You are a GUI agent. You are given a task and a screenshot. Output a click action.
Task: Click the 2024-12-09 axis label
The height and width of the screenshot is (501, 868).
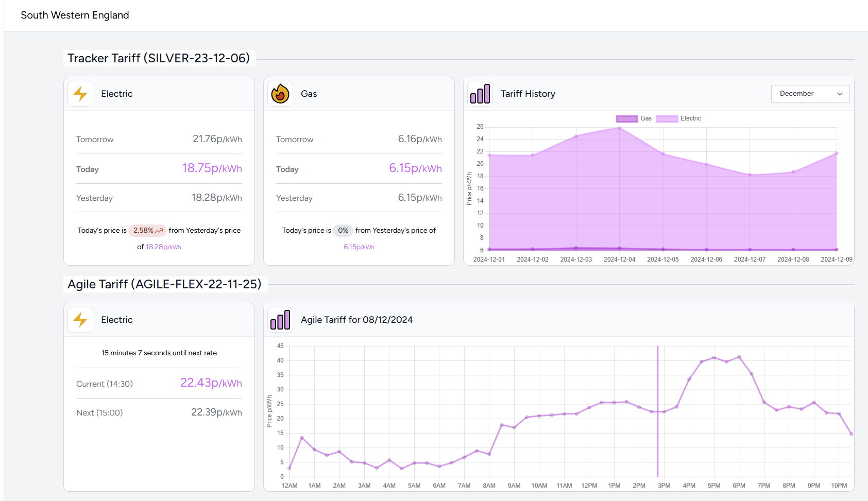click(837, 260)
